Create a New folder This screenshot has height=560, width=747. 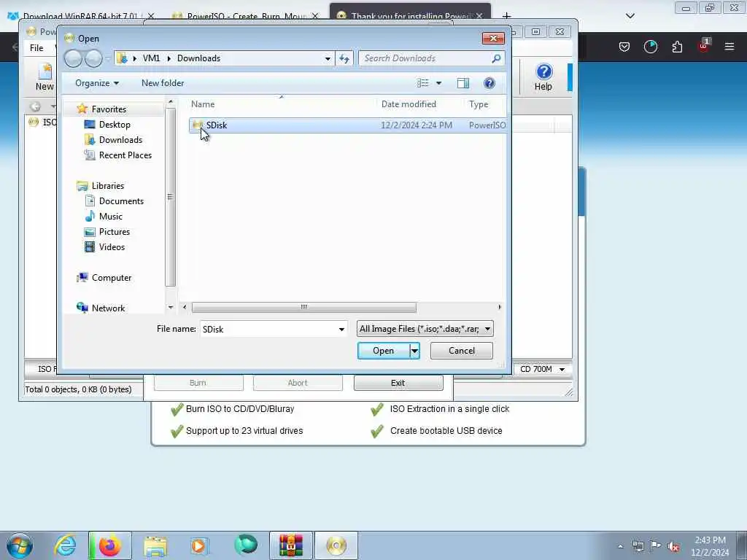pos(163,83)
